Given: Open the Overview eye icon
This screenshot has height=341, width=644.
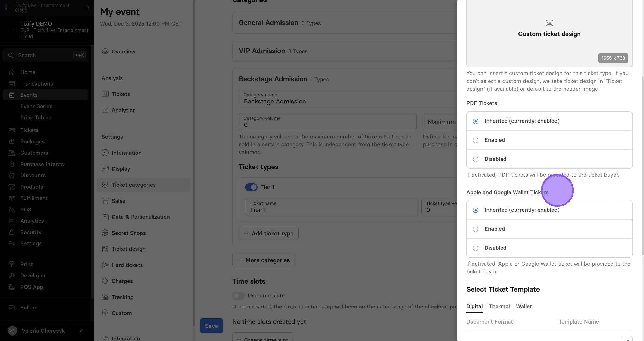Looking at the screenshot, I should coord(105,51).
